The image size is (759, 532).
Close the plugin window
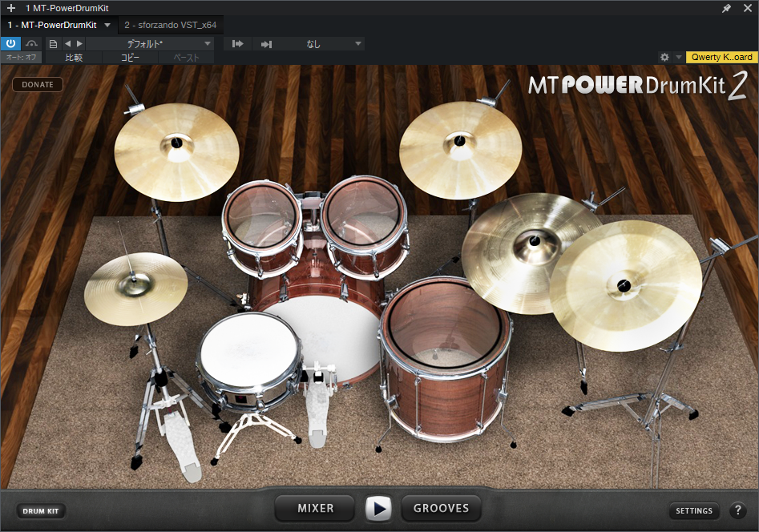pyautogui.click(x=748, y=8)
